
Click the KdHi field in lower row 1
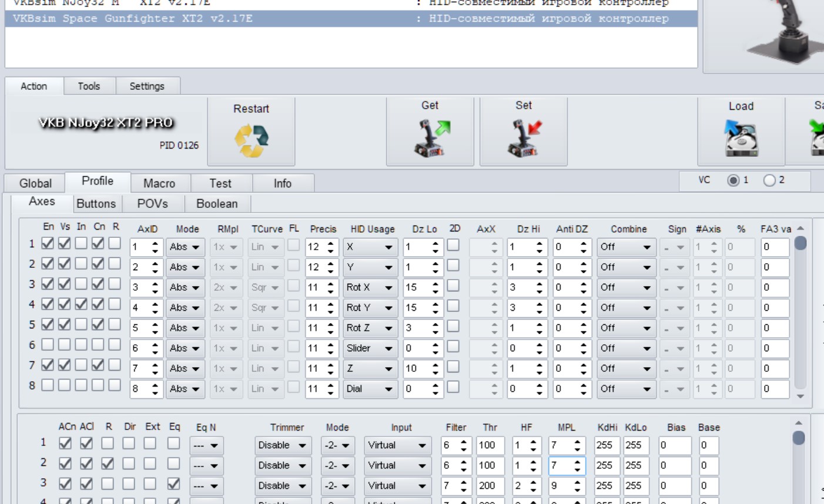[608, 446]
